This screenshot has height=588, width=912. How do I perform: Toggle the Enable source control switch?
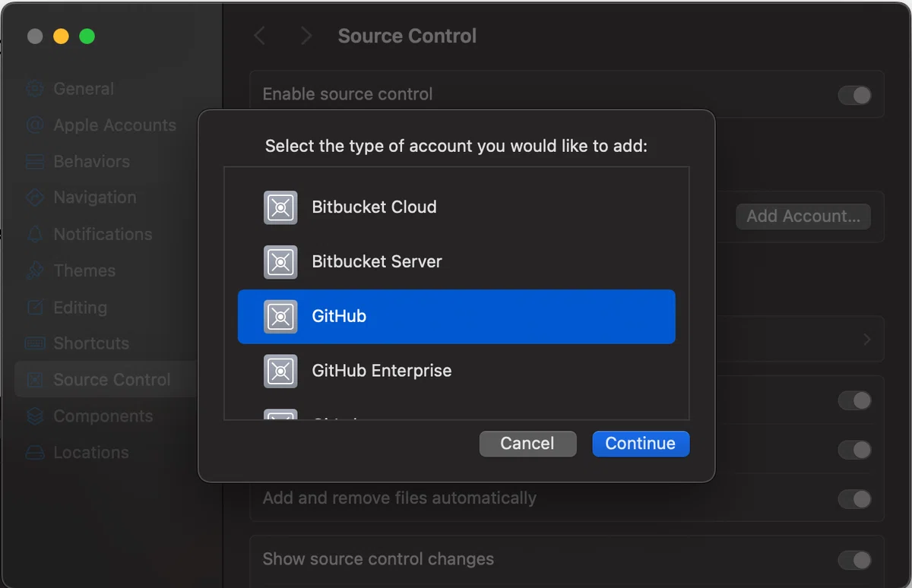click(x=854, y=95)
